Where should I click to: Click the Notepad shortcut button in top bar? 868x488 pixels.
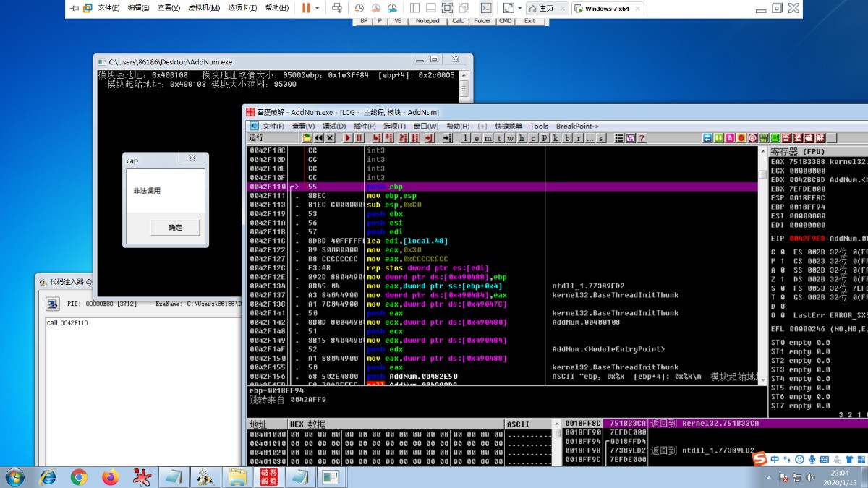pos(427,21)
